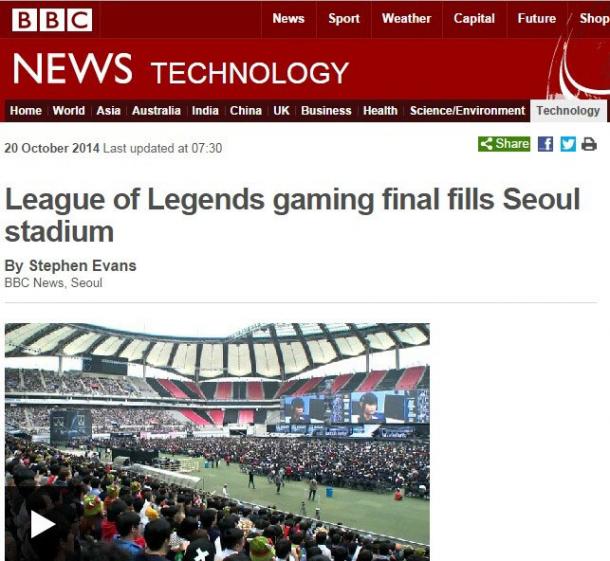Go to Weather in the top bar
Image resolution: width=610 pixels, height=561 pixels.
(x=407, y=19)
